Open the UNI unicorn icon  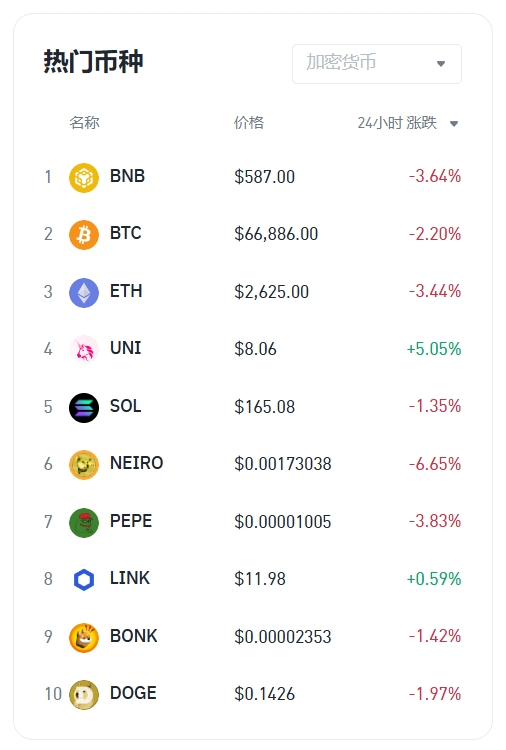point(84,350)
